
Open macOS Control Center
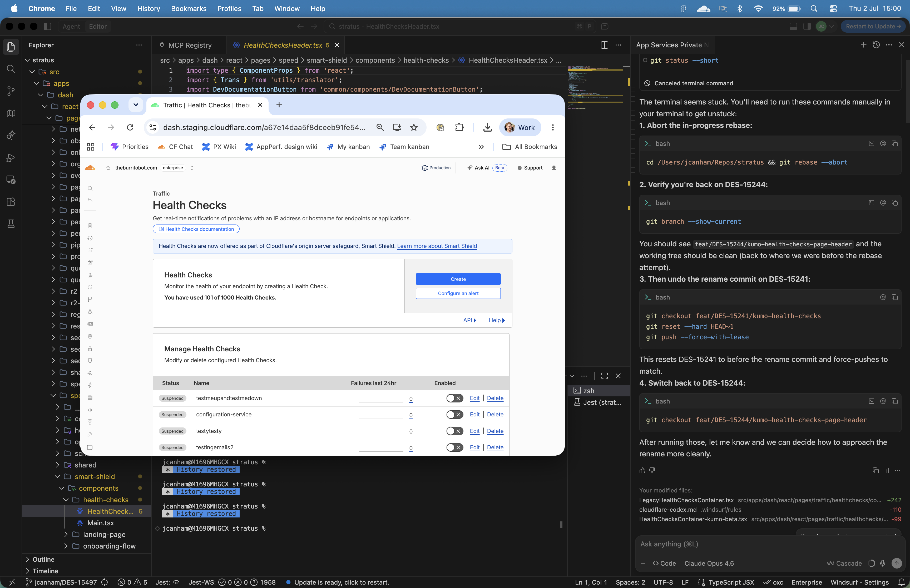[834, 8]
